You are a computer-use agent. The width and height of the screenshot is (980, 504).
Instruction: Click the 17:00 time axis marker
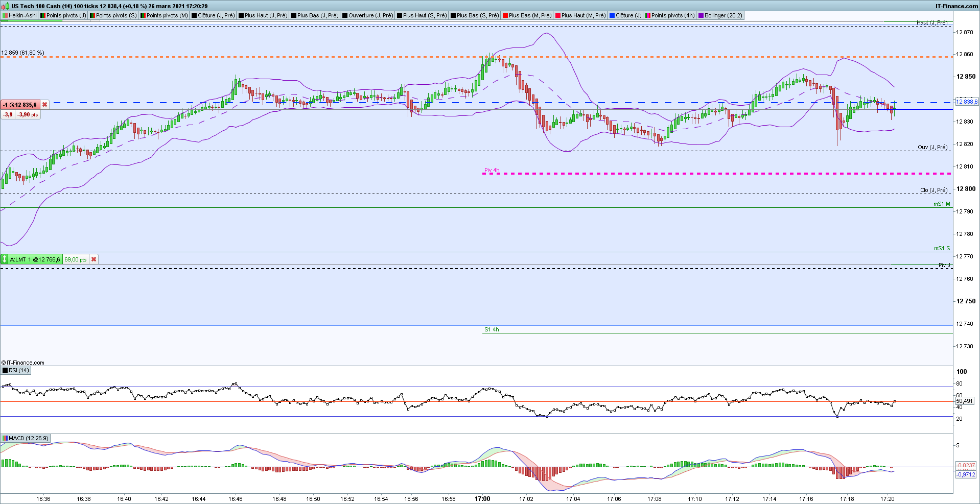click(482, 499)
